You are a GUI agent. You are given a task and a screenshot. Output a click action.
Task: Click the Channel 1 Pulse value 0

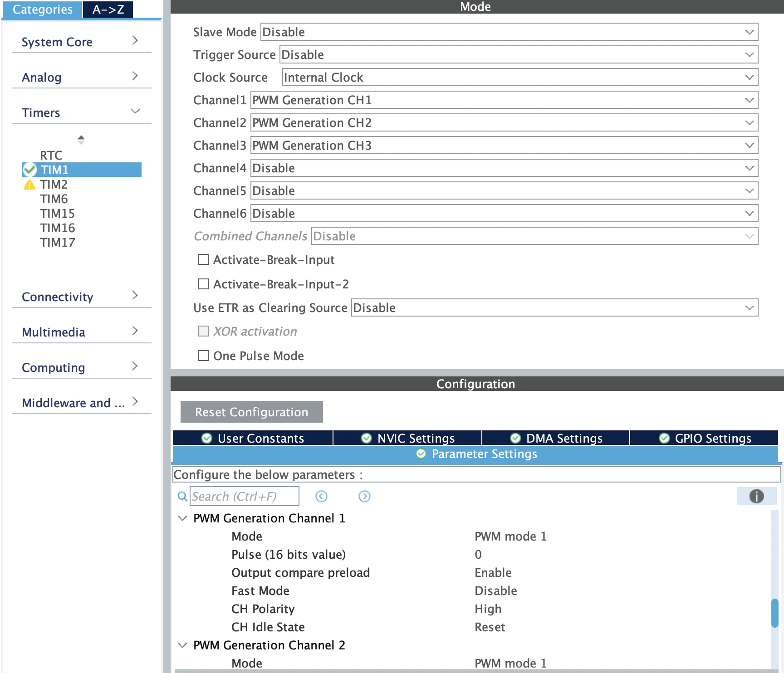tap(478, 554)
